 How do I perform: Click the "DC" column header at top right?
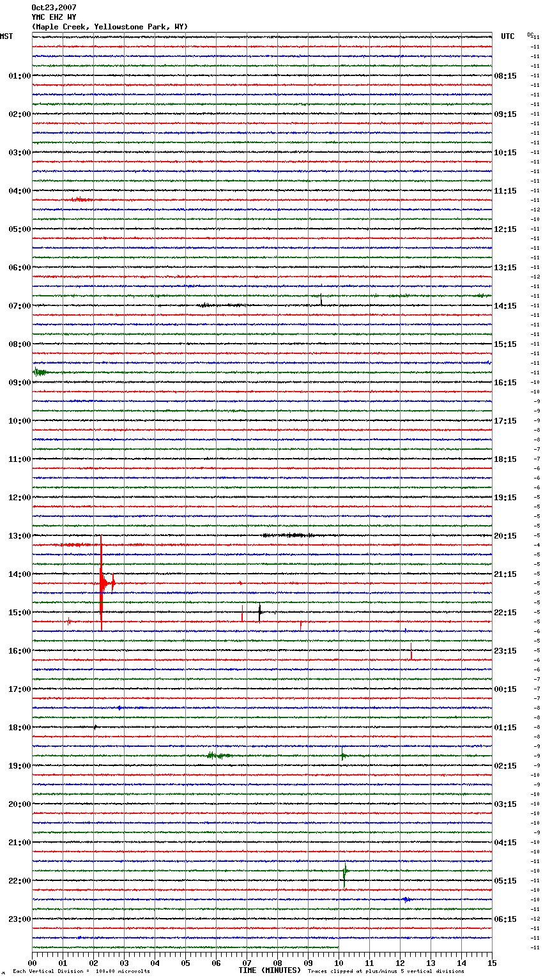(530, 34)
